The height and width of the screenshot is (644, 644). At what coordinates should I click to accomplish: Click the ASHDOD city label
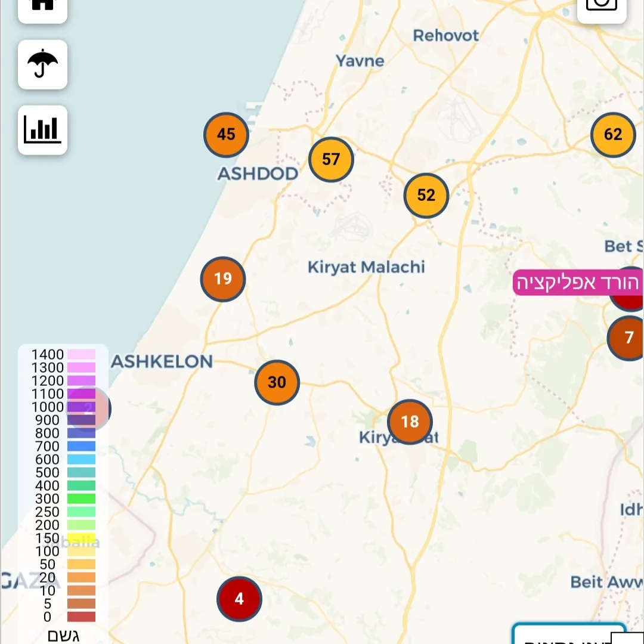(258, 174)
